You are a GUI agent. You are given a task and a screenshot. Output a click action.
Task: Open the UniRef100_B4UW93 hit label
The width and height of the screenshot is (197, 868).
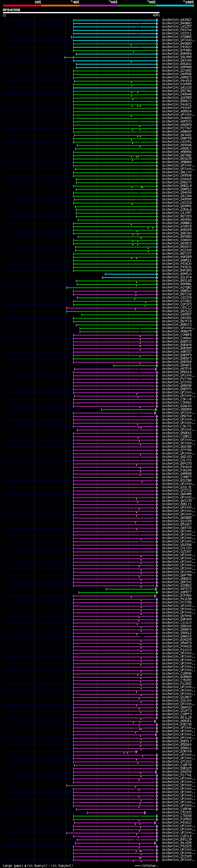(x=177, y=43)
